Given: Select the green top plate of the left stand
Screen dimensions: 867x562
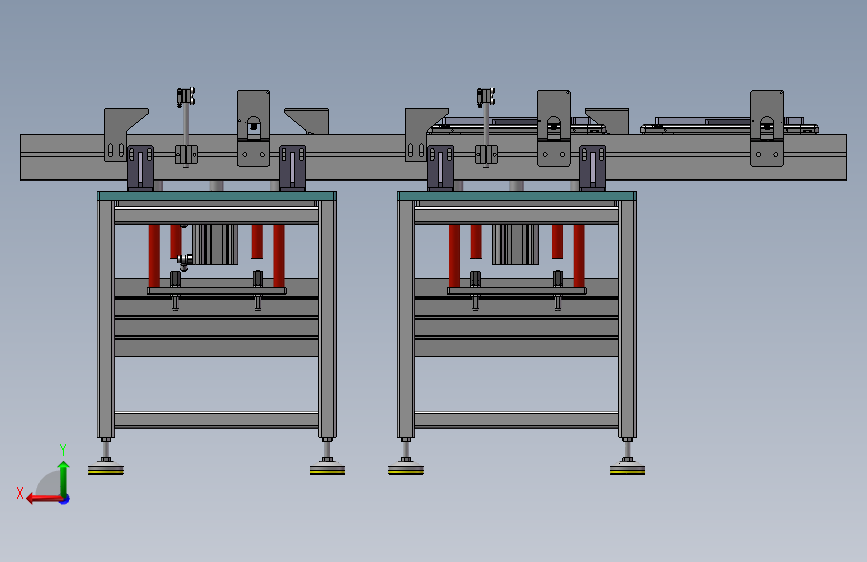Looking at the screenshot, I should 217,196.
